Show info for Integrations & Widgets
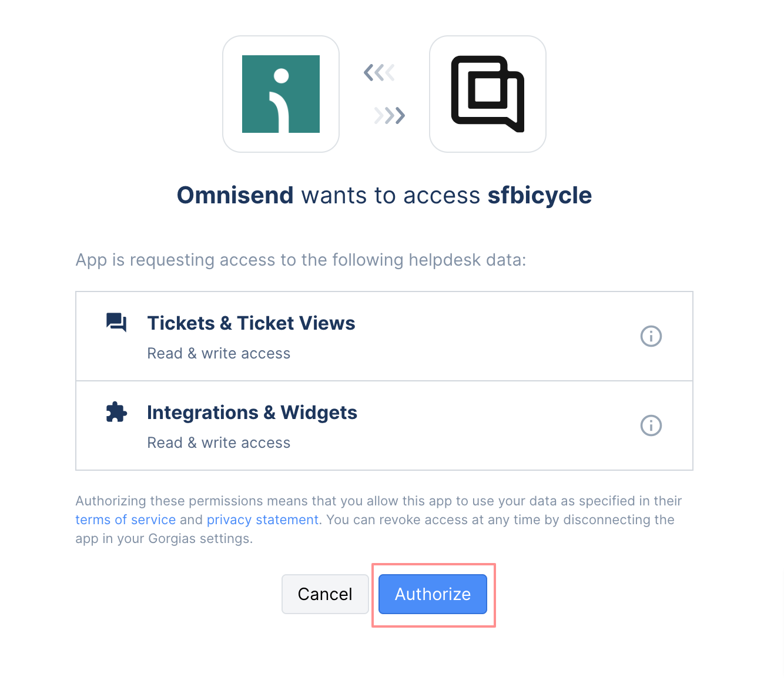 point(651,425)
